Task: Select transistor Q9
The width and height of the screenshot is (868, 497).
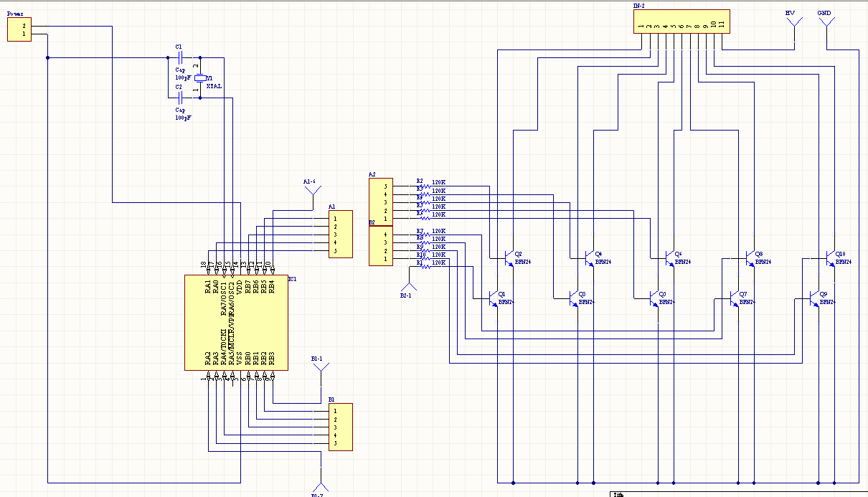Action: 814,298
